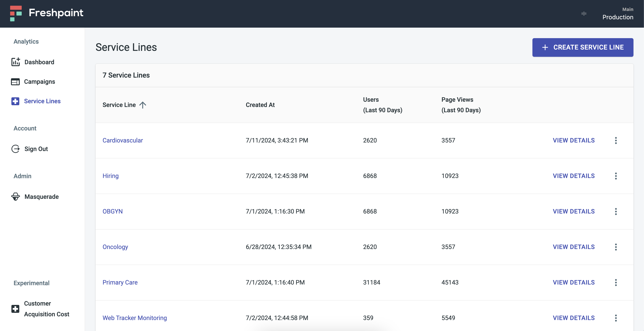The height and width of the screenshot is (331, 644).
Task: Toggle sort arrow on Service Line column
Action: click(x=143, y=105)
